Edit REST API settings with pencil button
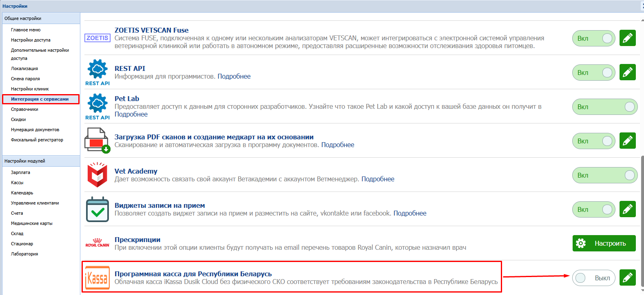The width and height of the screenshot is (644, 295). (x=628, y=73)
